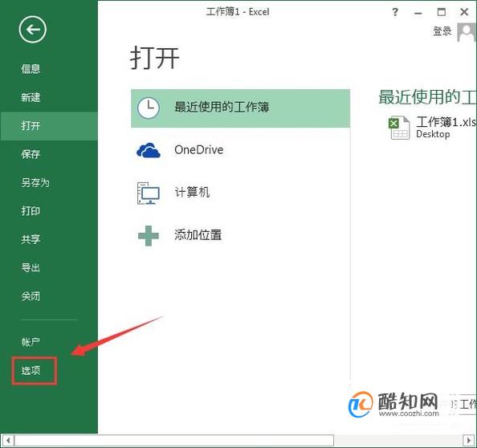The height and width of the screenshot is (448, 477).
Task: Click the user avatar picture icon
Action: pyautogui.click(x=467, y=32)
